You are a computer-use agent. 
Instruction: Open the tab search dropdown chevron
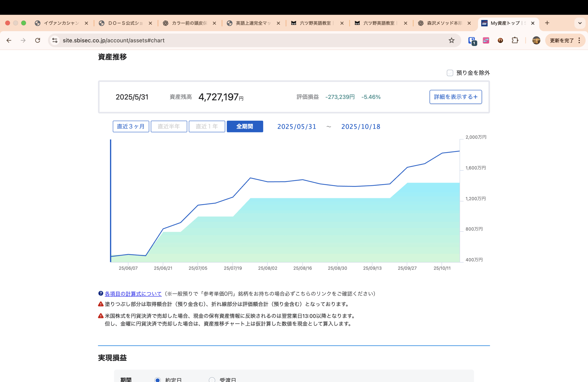click(580, 23)
